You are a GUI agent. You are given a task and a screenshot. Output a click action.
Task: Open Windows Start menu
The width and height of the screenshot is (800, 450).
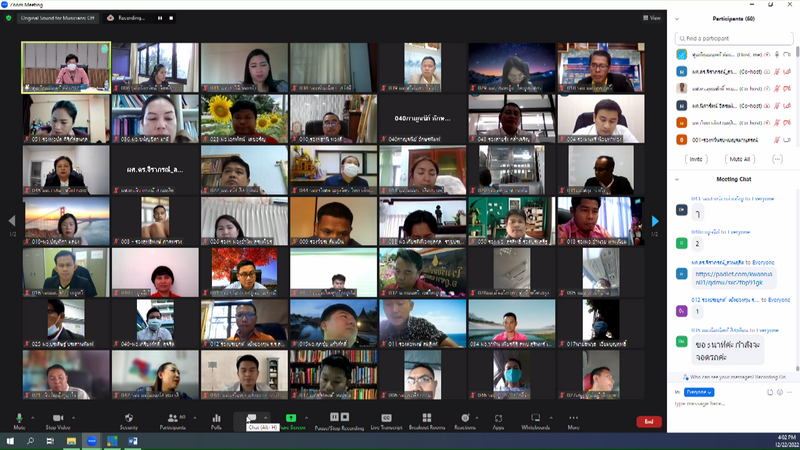pos(10,441)
